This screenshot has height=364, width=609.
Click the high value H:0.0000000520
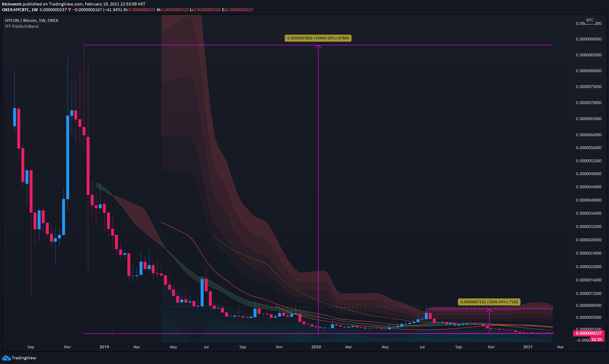pyautogui.click(x=173, y=10)
